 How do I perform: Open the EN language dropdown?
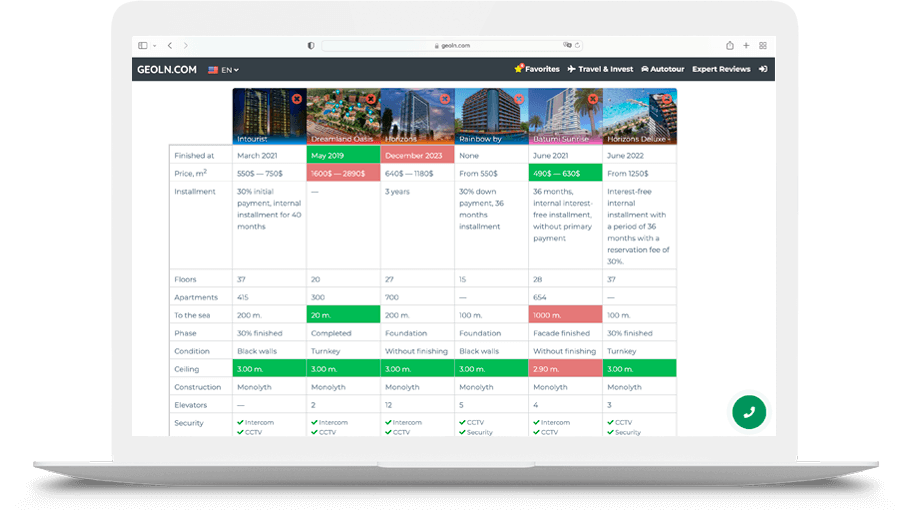click(x=223, y=70)
